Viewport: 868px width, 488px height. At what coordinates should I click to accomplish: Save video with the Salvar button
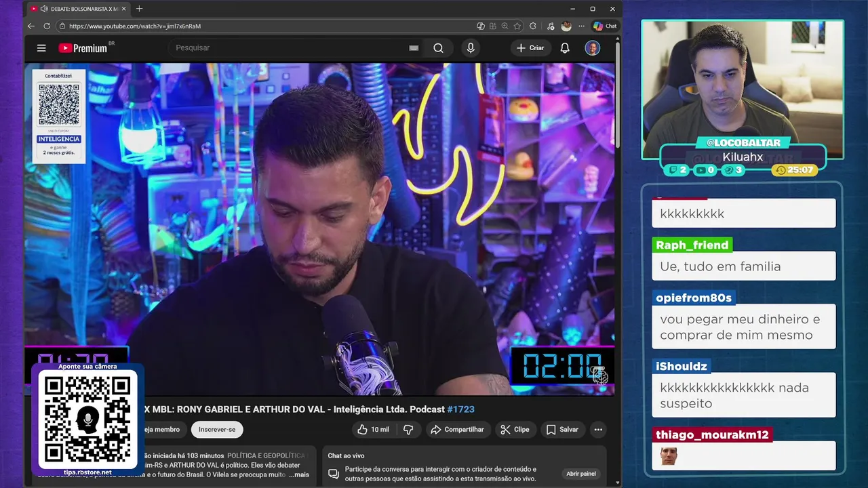coord(562,430)
